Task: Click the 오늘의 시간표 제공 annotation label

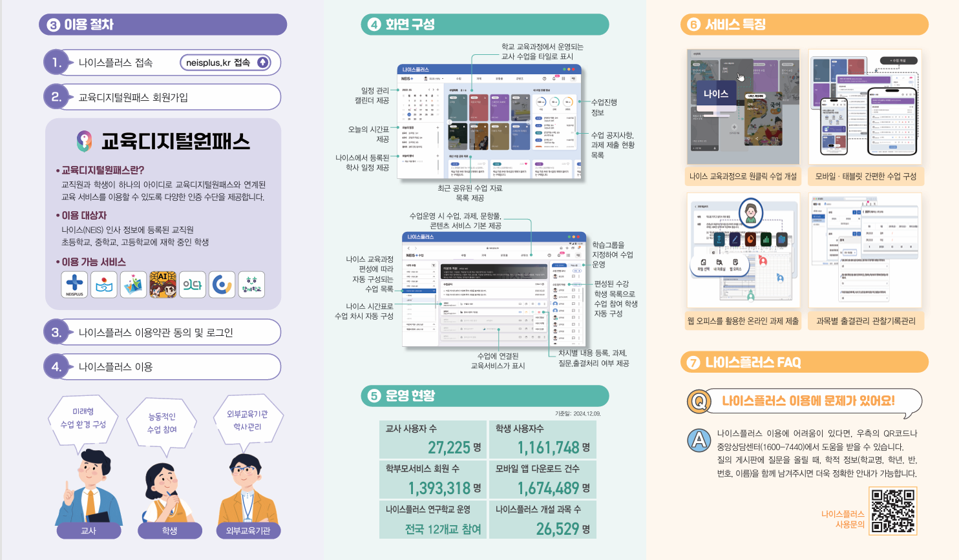Action: coord(369,134)
